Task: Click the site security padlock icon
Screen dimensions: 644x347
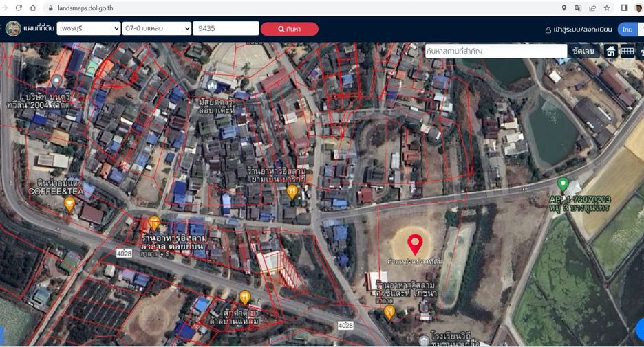Action: pyautogui.click(x=50, y=8)
